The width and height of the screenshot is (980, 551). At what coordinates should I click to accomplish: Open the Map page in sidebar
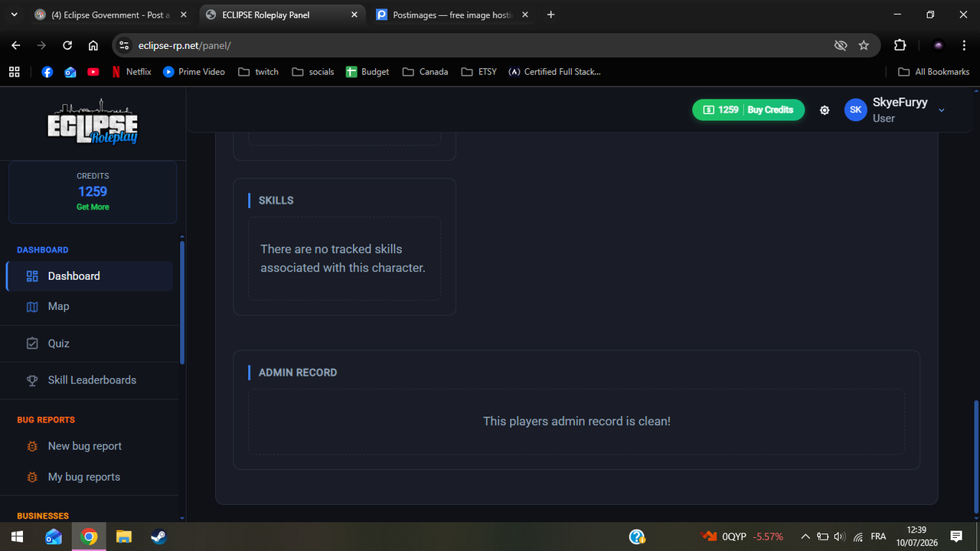point(90,306)
